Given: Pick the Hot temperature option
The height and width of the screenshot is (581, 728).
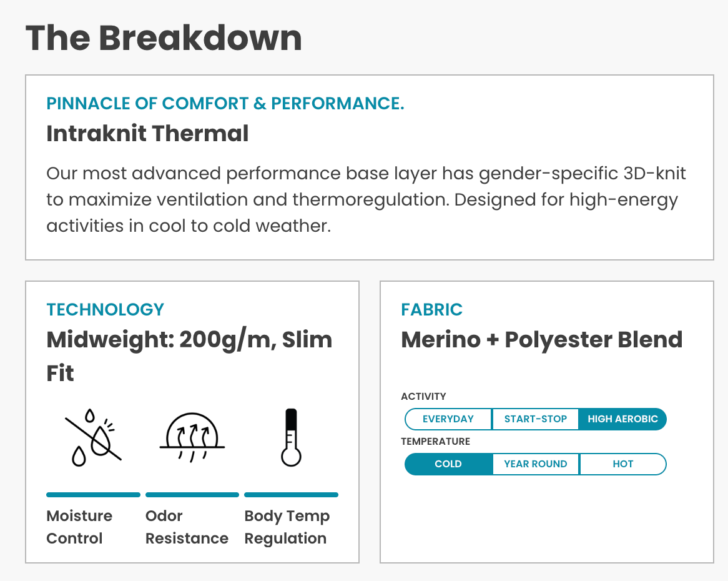Looking at the screenshot, I should (622, 464).
